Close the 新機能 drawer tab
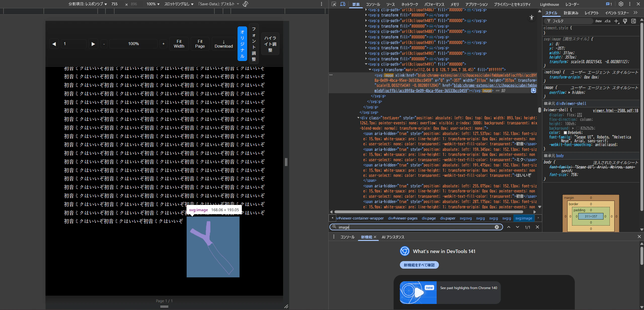Viewport: 644px width, 310px height. pyautogui.click(x=375, y=237)
